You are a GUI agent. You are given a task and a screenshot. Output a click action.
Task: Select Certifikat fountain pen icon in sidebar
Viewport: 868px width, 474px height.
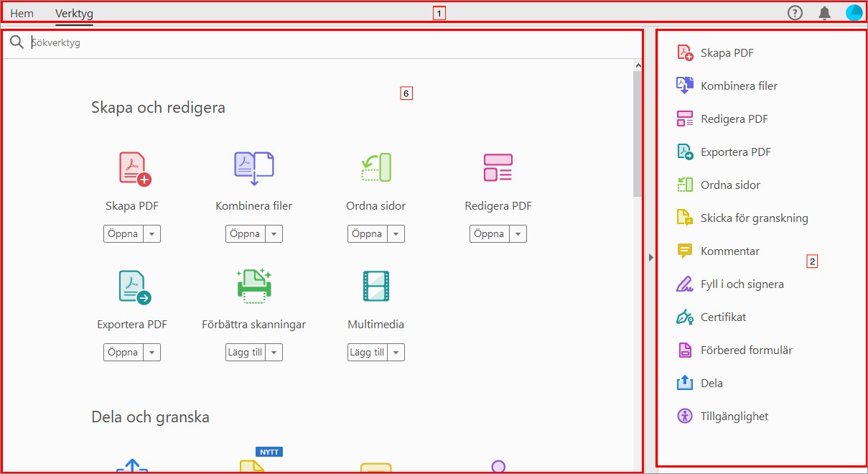click(685, 317)
